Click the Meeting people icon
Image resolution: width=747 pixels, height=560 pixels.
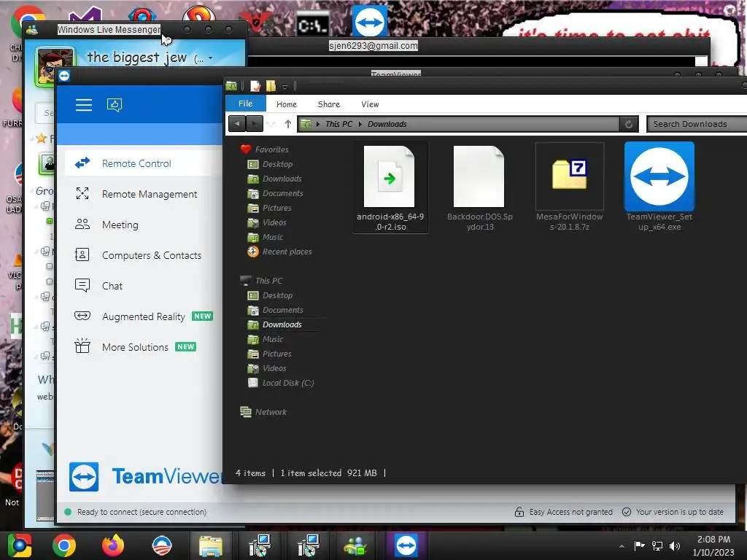pos(82,224)
